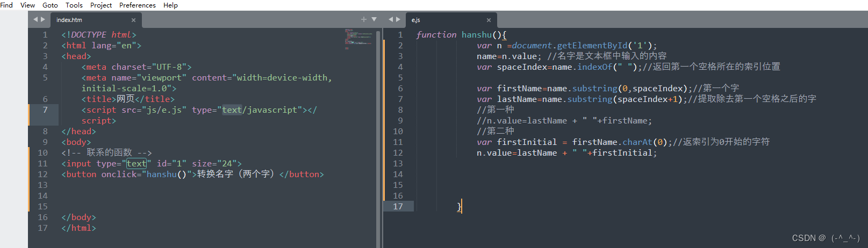
Task: Select the e.js tab
Action: pos(416,20)
